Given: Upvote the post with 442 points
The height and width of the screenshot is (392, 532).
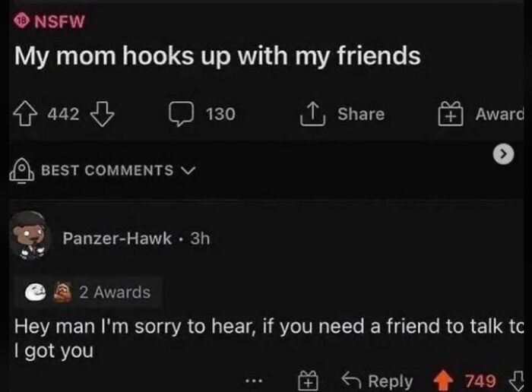Looking at the screenshot, I should (25, 114).
